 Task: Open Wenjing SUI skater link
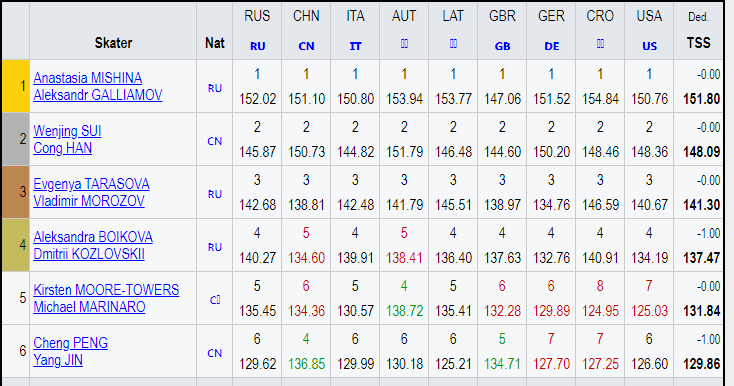coord(67,131)
